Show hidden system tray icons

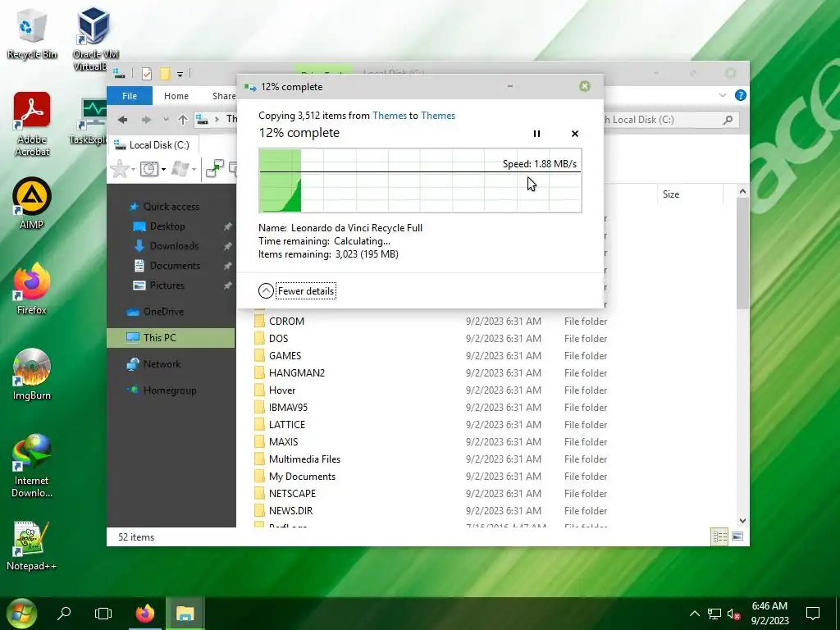(x=694, y=614)
